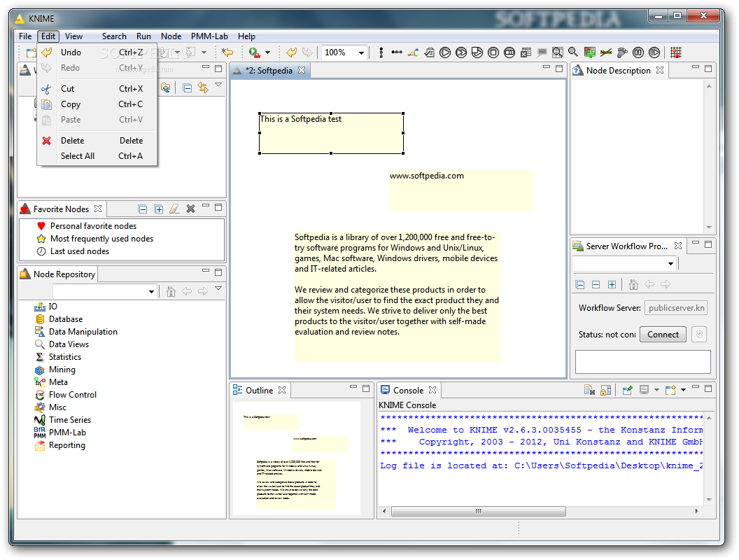Click the execute all nodes double-arrow icon

click(461, 52)
